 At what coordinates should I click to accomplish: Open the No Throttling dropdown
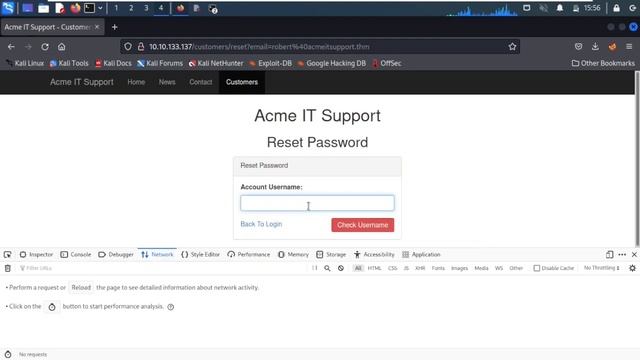pyautogui.click(x=602, y=268)
